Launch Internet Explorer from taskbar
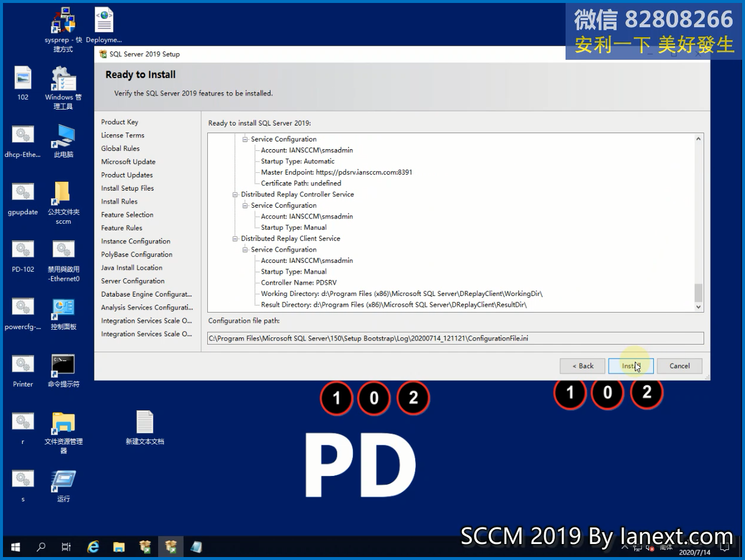Screen dimensions: 745x560 [93, 547]
